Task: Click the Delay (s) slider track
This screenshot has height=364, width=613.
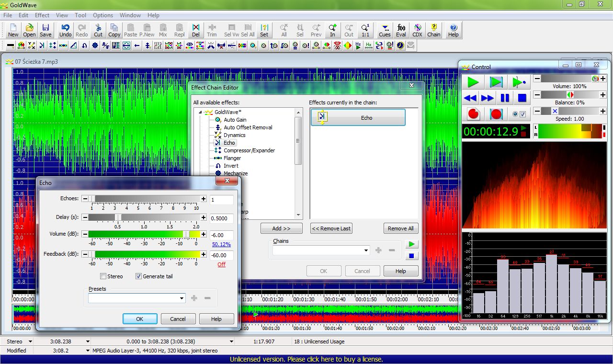Action: [x=144, y=217]
